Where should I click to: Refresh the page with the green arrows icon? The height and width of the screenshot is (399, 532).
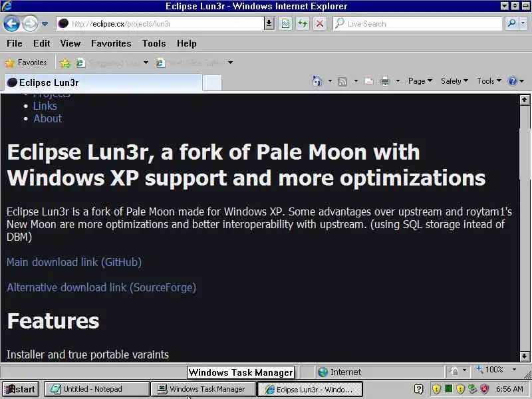(x=303, y=24)
